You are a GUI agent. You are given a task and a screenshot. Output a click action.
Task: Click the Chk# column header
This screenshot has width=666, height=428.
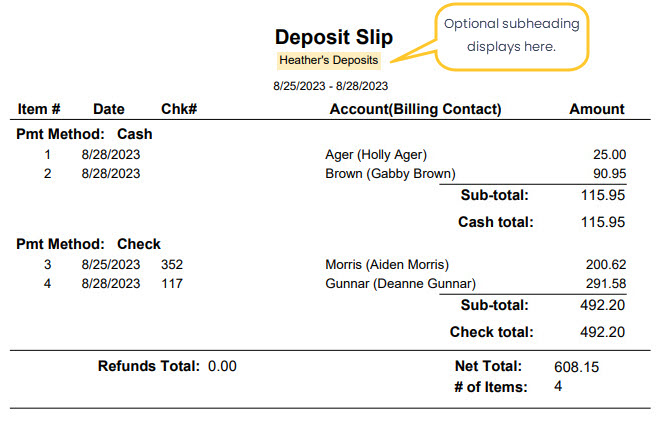tap(176, 109)
